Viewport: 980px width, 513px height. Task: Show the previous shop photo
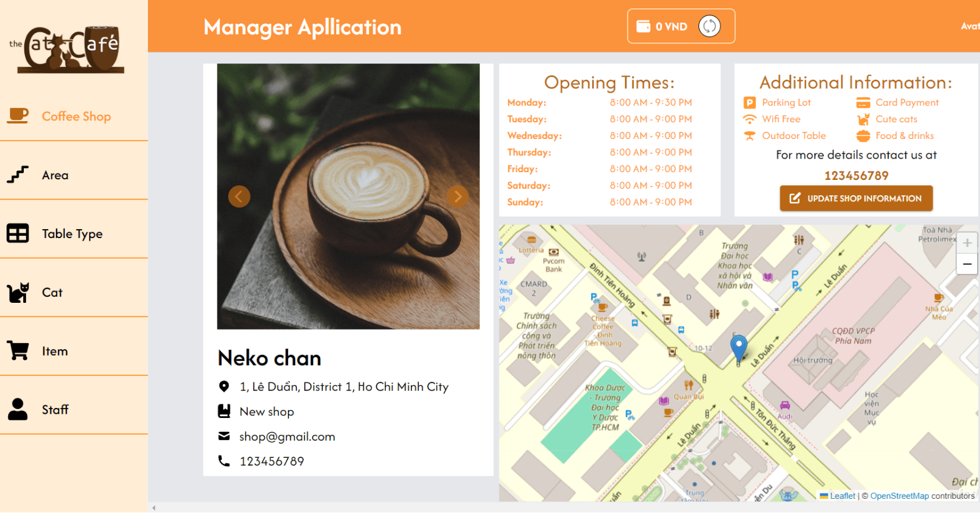(239, 197)
